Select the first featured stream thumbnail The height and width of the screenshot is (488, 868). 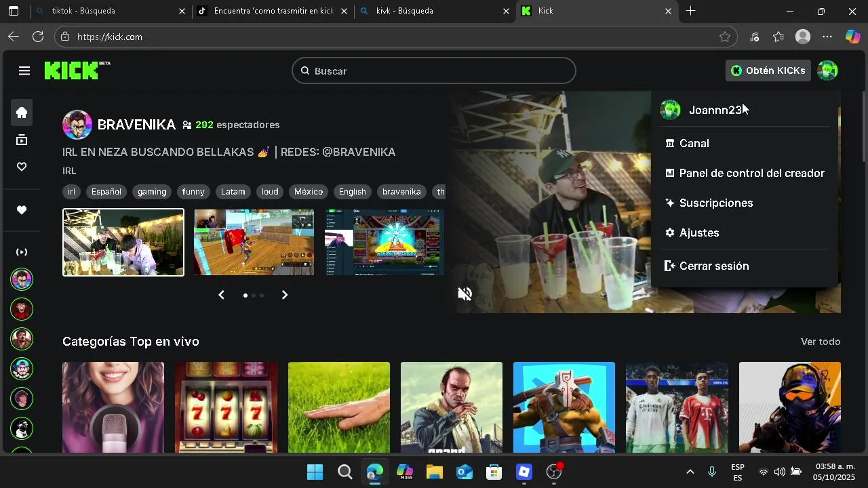click(x=123, y=242)
